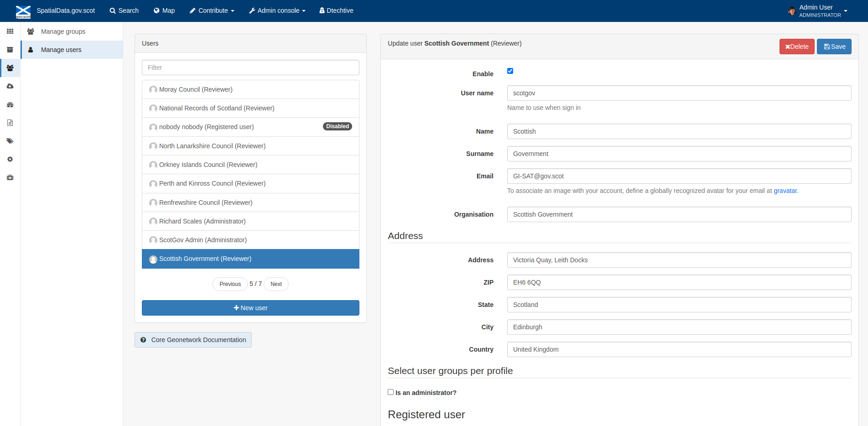Select "Moray Council (Reviewer)" user row

(x=250, y=89)
